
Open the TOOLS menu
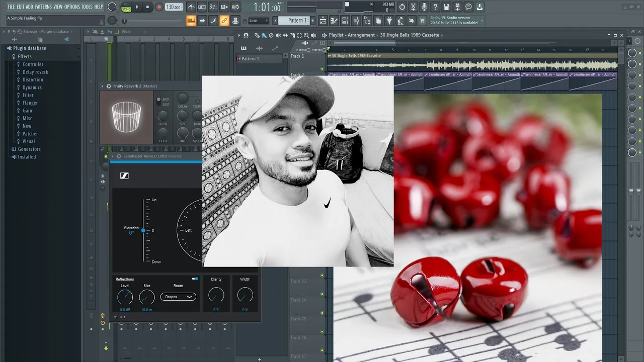tap(87, 7)
